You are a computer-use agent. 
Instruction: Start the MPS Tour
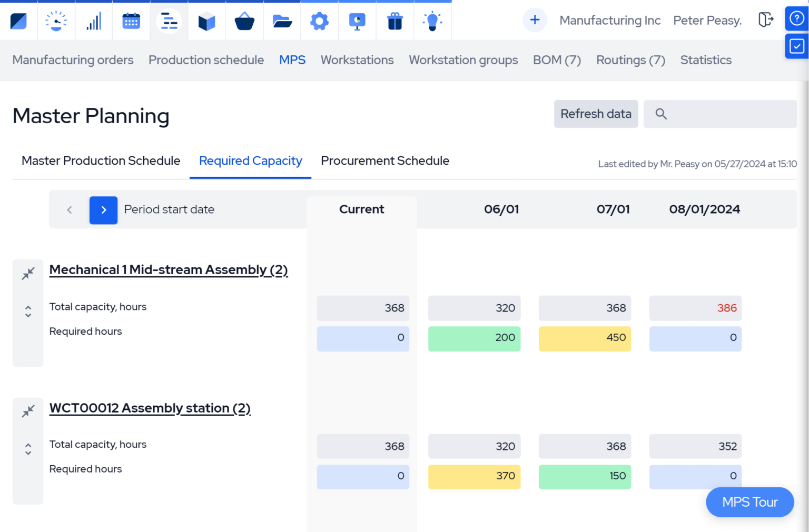[749, 502]
